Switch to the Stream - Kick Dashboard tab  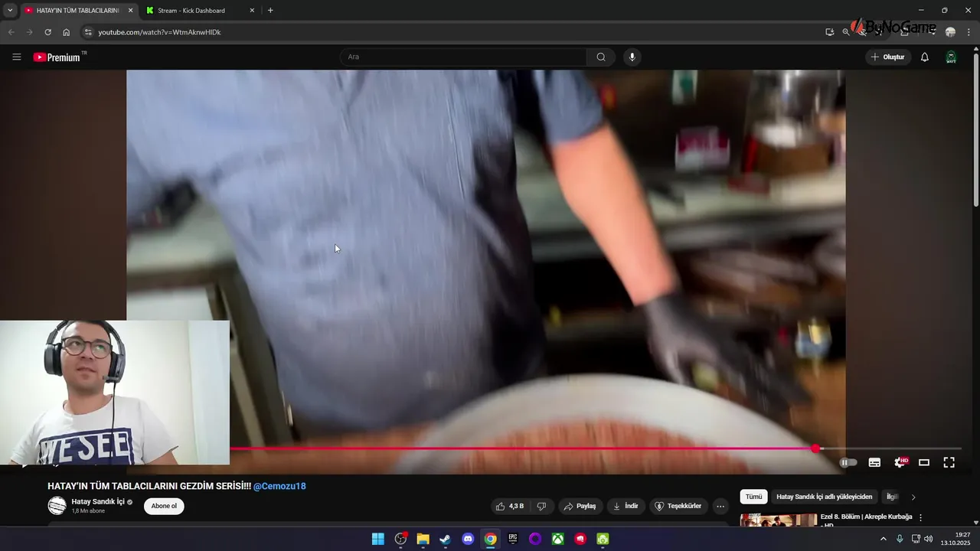[191, 11]
